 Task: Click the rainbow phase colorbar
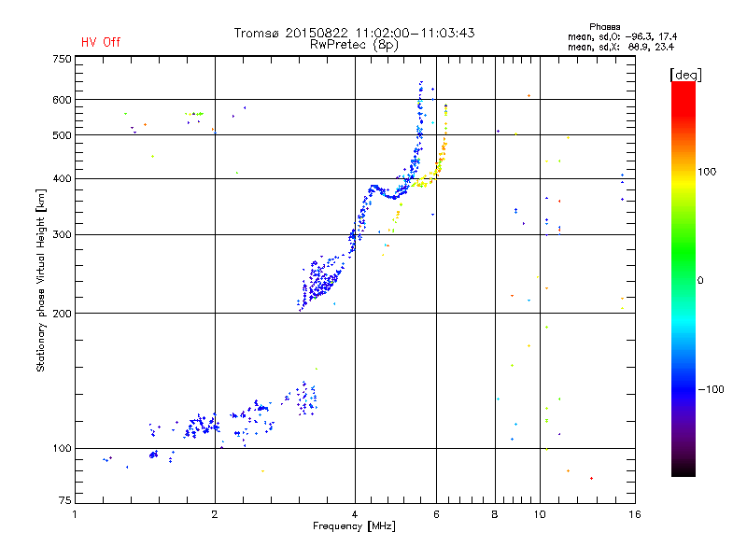(684, 278)
